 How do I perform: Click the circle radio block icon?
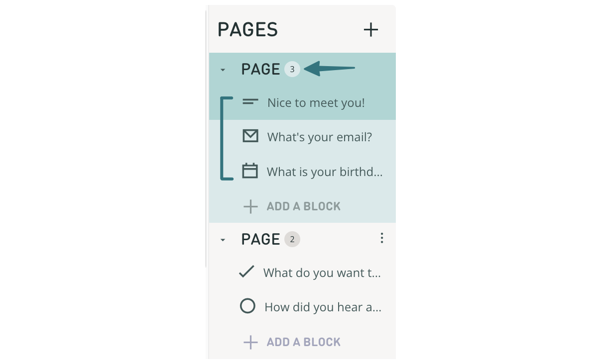point(247,306)
